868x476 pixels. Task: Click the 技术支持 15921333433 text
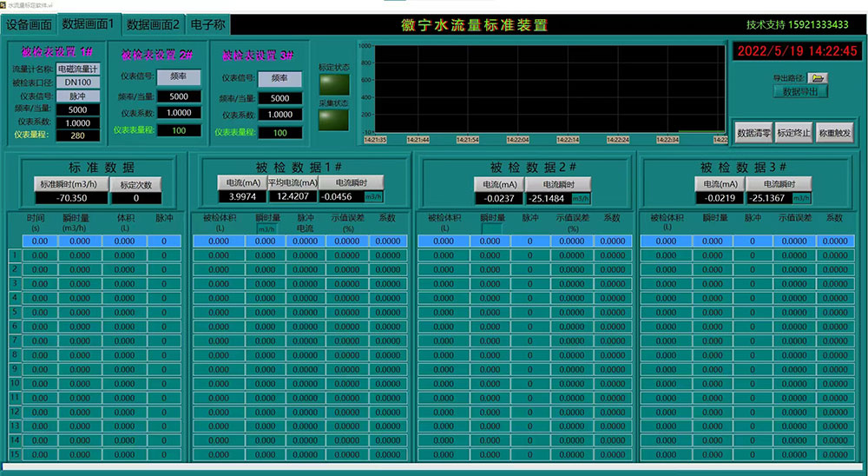click(797, 25)
